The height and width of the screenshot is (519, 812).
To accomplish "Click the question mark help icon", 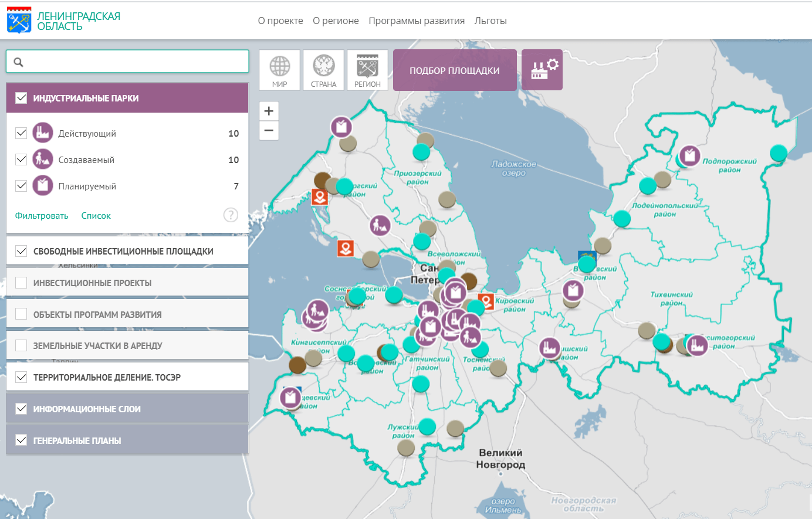I will [x=231, y=215].
